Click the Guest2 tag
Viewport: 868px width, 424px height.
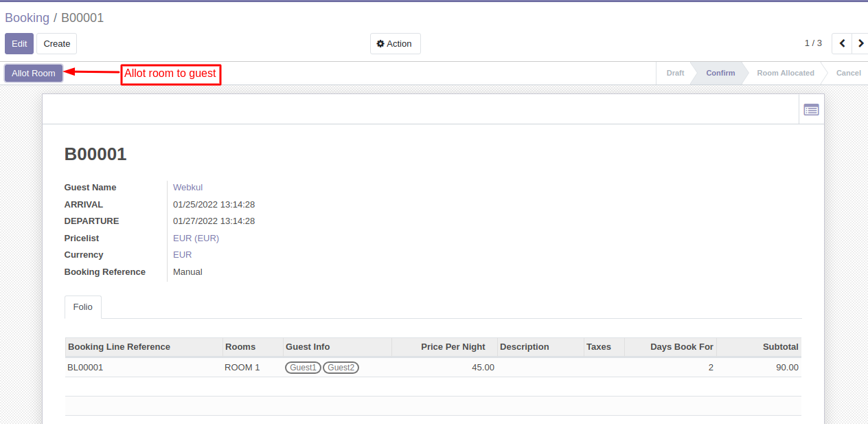pos(341,368)
